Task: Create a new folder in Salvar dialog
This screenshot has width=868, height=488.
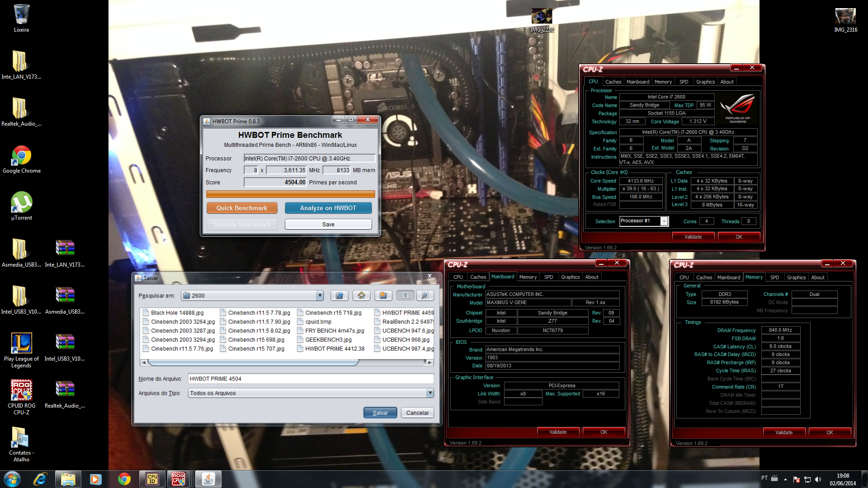Action: pyautogui.click(x=383, y=296)
